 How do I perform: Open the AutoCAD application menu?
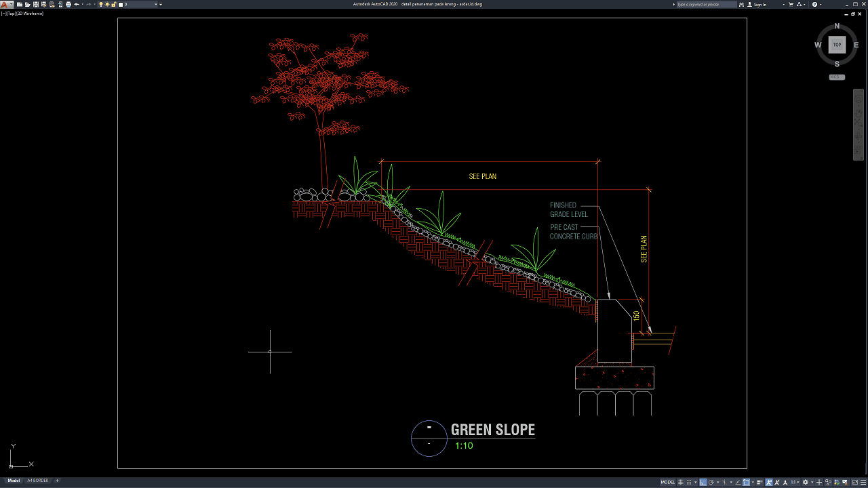coord(5,4)
